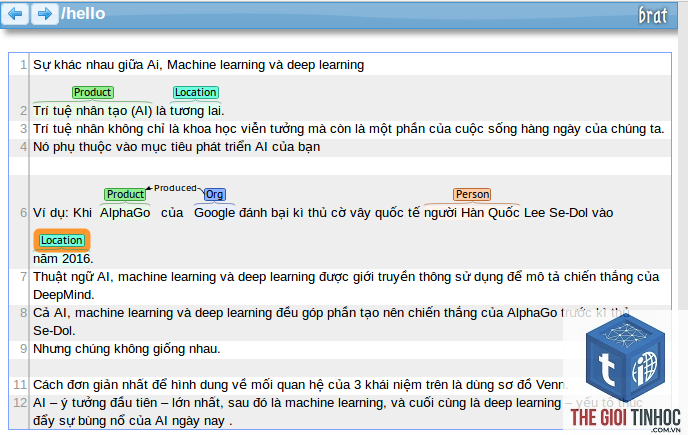Go to next document with forward arrow
This screenshot has height=435, width=688.
44,14
